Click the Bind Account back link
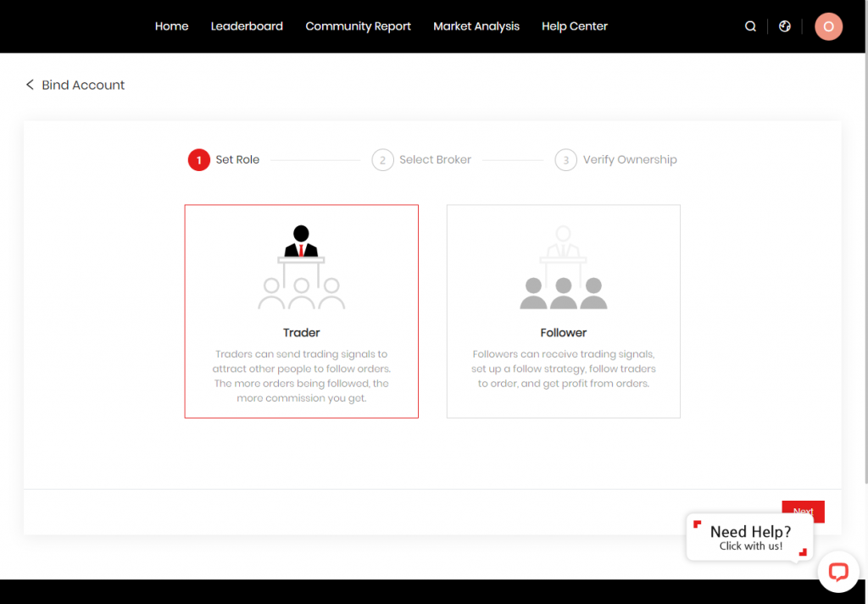The height and width of the screenshot is (604, 868). (x=83, y=85)
